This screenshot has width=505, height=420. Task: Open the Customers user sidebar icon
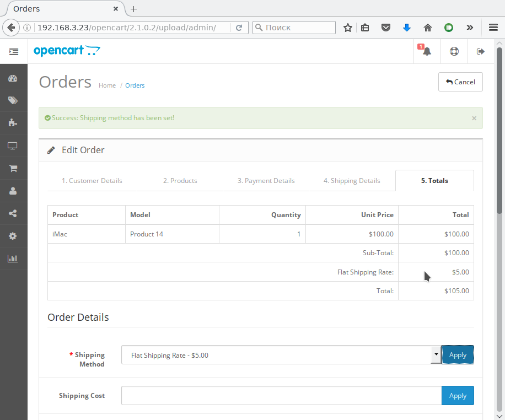[x=13, y=191]
